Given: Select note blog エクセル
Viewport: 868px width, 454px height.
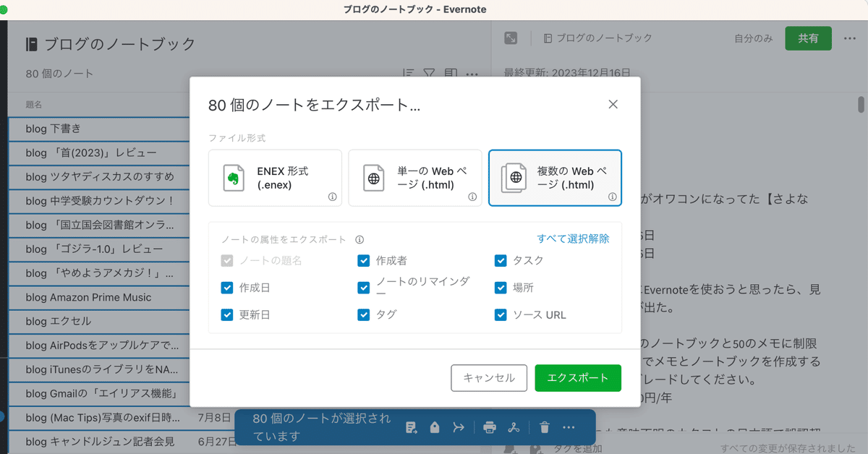Looking at the screenshot, I should tap(99, 322).
